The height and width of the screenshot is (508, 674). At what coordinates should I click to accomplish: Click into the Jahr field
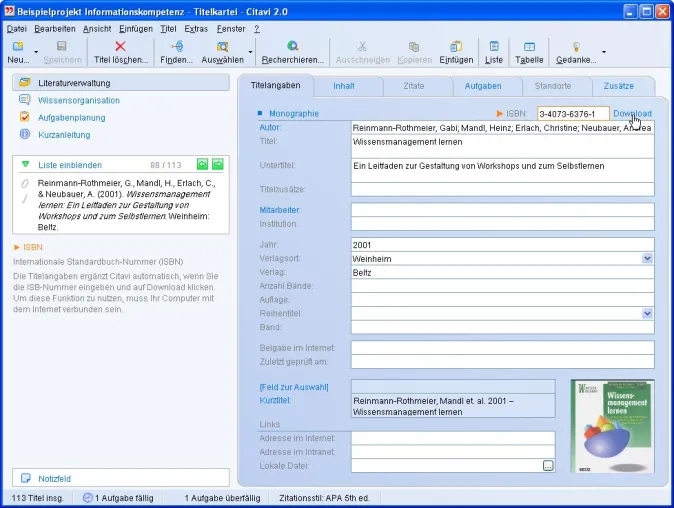(x=502, y=245)
